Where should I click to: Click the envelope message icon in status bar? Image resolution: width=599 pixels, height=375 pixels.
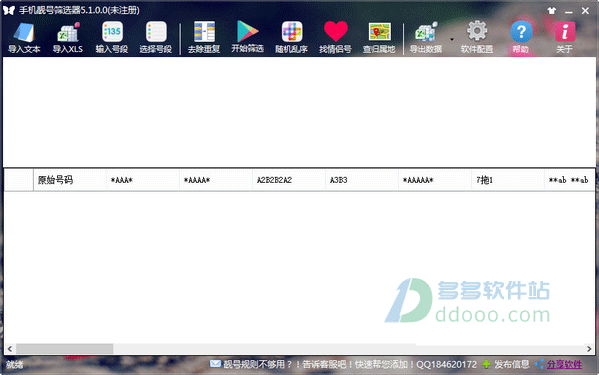pos(215,364)
